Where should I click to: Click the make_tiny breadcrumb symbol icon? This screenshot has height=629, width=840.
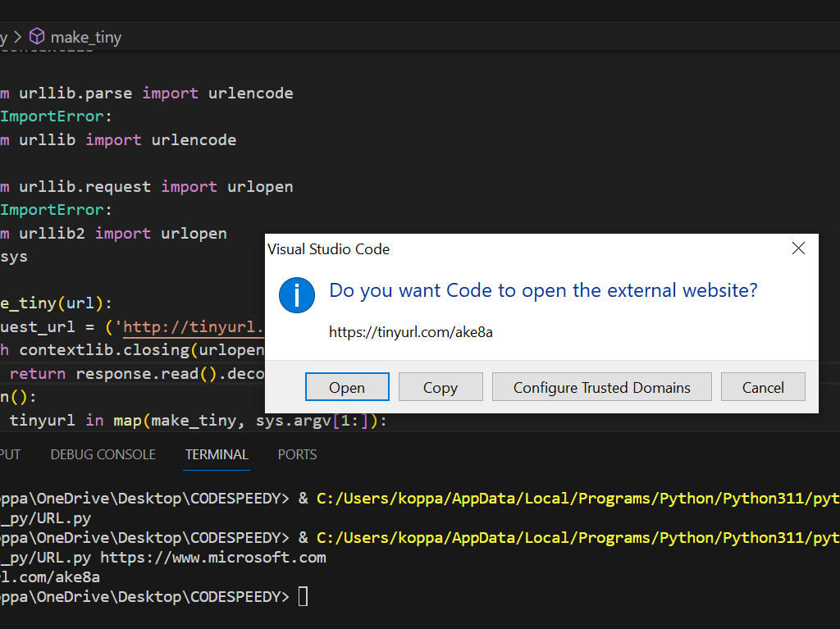coord(37,36)
